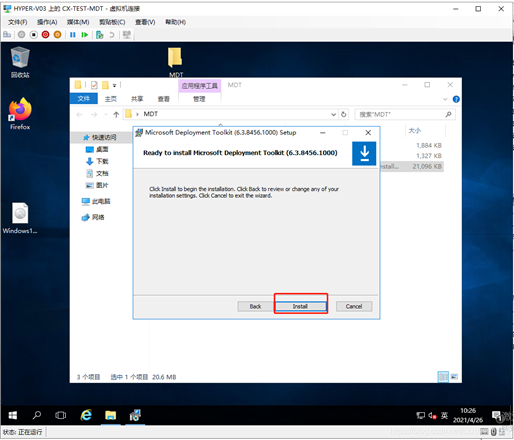Cancel the MDT Setup wizard

pos(354,306)
